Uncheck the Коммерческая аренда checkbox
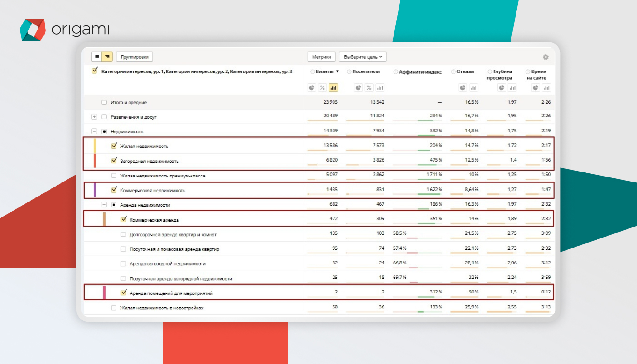This screenshot has width=637, height=364. point(123,219)
